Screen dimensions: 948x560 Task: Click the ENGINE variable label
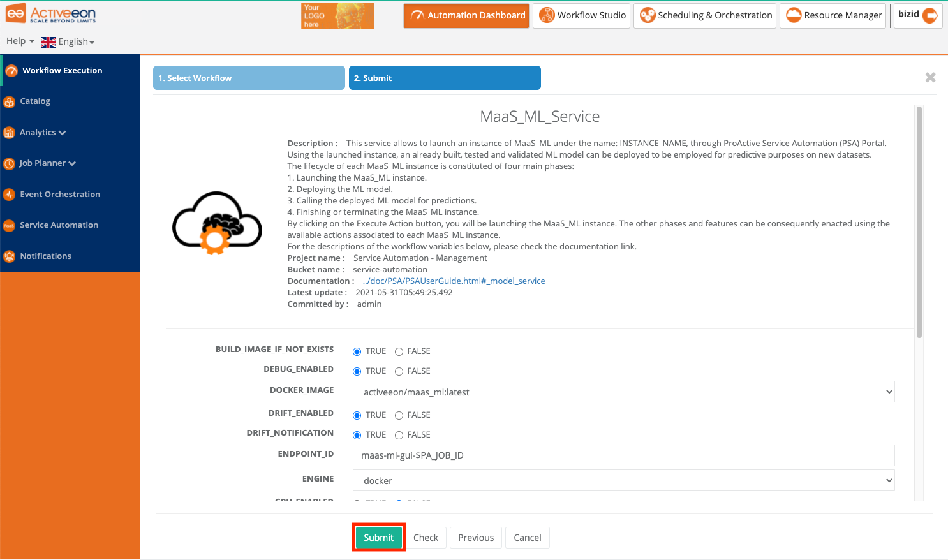318,478
